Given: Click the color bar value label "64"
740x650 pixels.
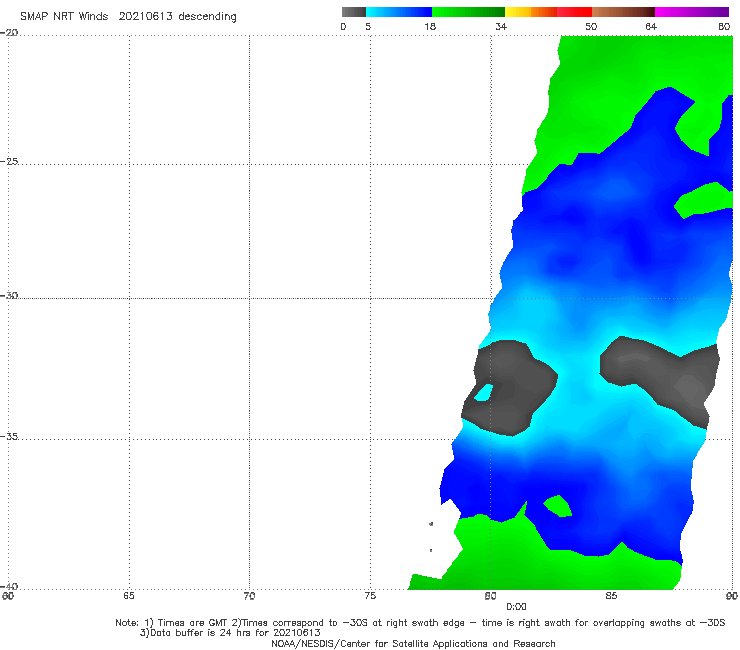Looking at the screenshot, I should coord(651,27).
